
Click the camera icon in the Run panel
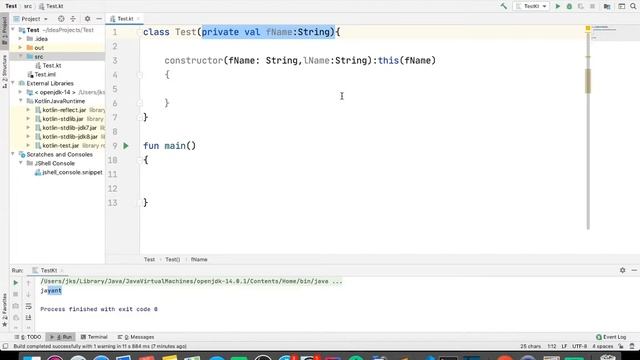point(16,306)
